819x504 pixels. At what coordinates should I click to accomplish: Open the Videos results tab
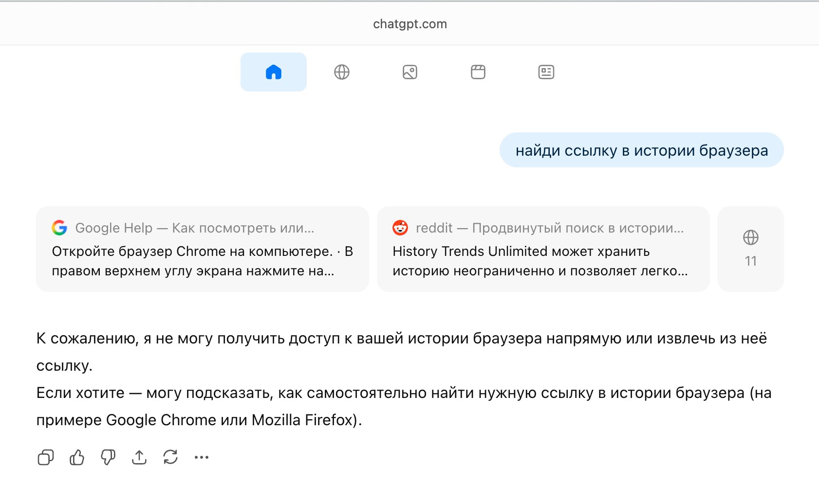(x=478, y=72)
